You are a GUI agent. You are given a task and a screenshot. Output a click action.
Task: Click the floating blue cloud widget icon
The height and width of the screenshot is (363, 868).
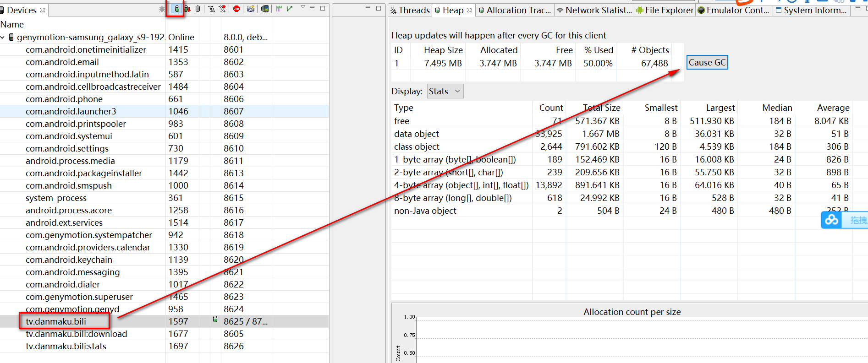(832, 220)
